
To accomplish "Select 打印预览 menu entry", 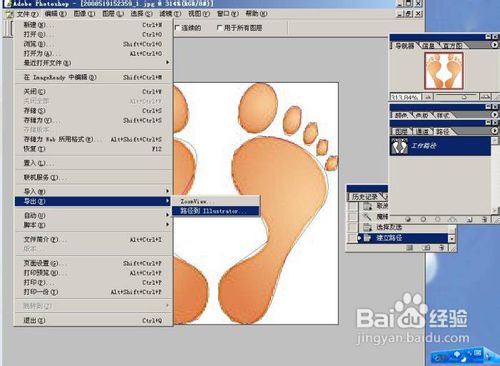I will pos(93,273).
